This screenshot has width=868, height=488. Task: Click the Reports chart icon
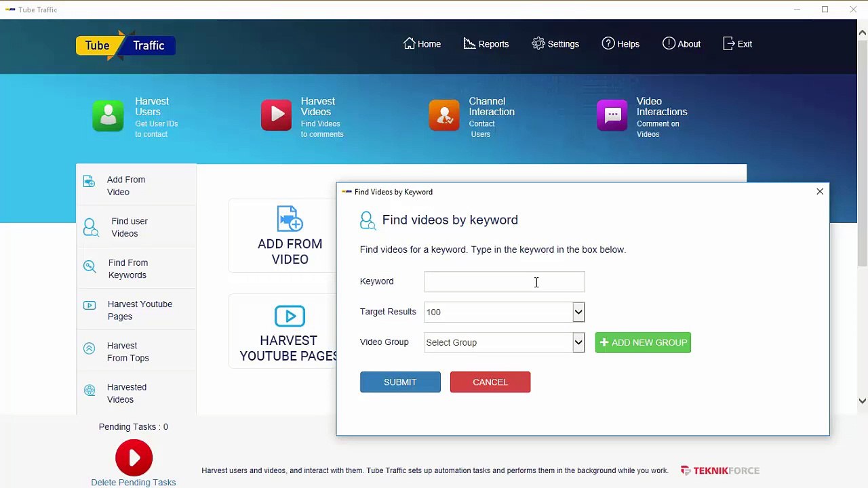(469, 43)
